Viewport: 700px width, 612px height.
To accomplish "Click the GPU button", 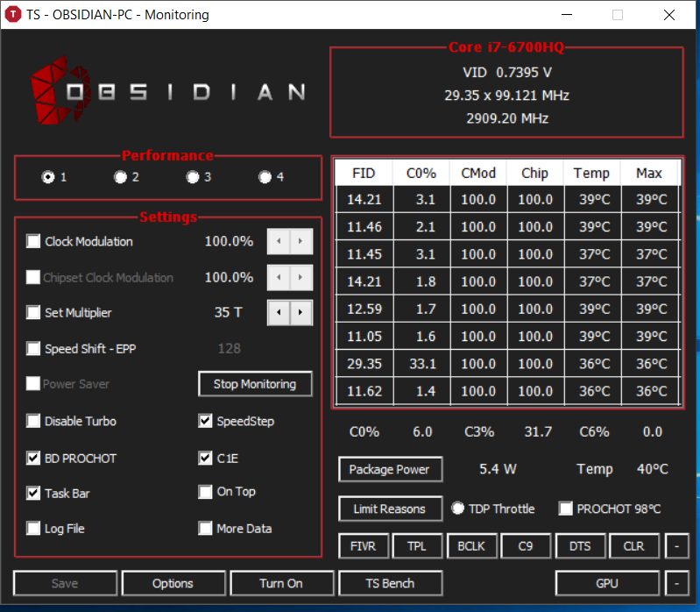I will [607, 583].
